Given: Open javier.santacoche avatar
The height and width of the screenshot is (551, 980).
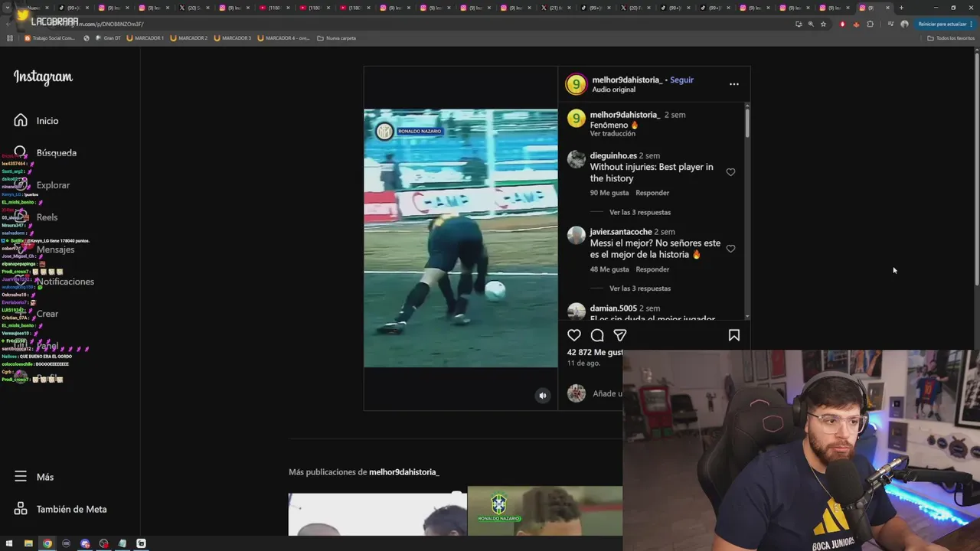Looking at the screenshot, I should pos(577,235).
